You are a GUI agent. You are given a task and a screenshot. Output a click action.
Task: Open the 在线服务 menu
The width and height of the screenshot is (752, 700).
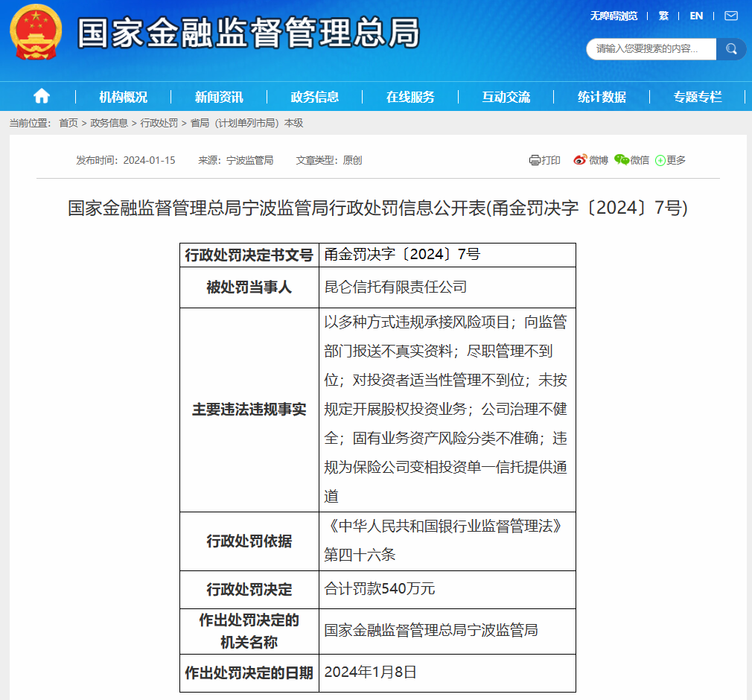410,97
